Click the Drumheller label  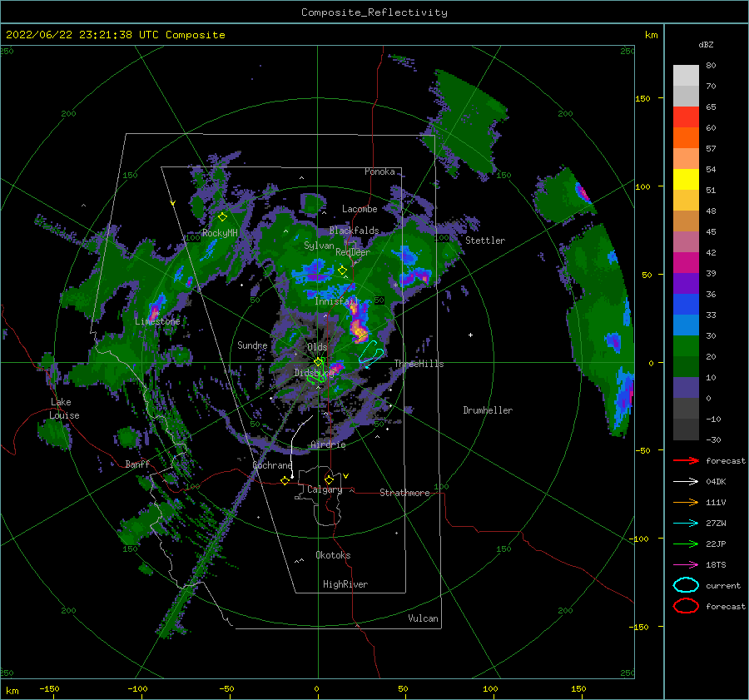(x=488, y=410)
